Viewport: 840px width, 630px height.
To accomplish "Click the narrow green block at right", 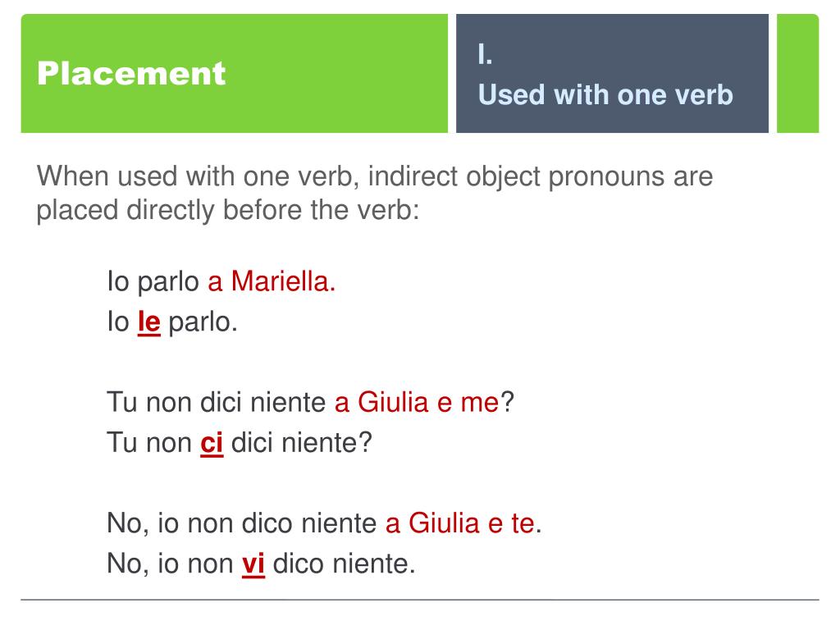I will coord(797,73).
